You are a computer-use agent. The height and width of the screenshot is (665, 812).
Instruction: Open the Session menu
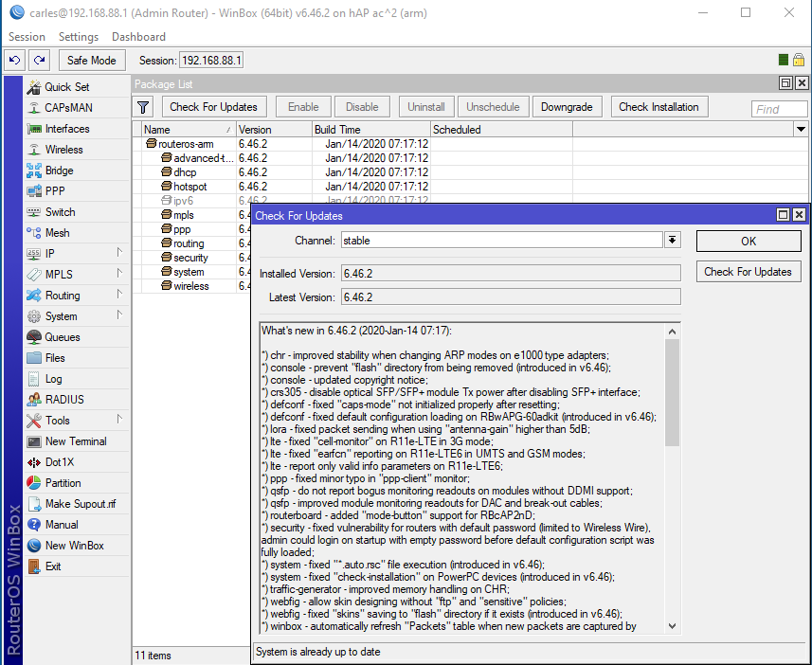[27, 36]
